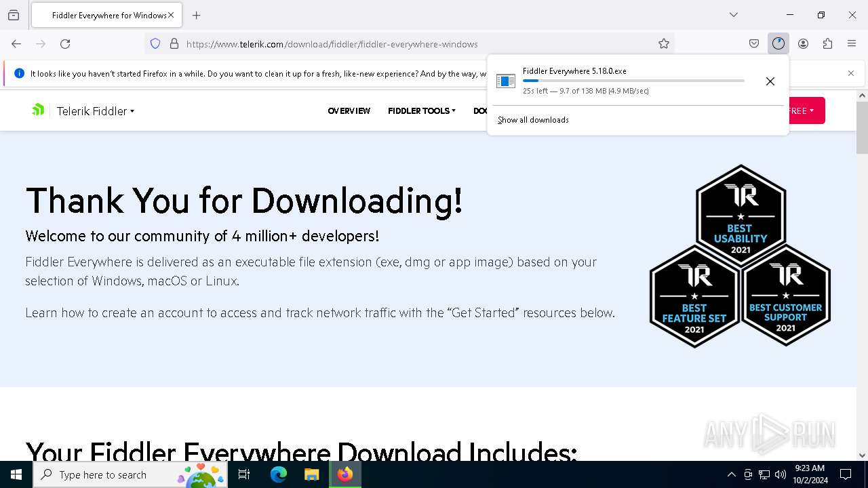868x488 pixels.
Task: Click the info icon in notification bar
Action: point(19,73)
